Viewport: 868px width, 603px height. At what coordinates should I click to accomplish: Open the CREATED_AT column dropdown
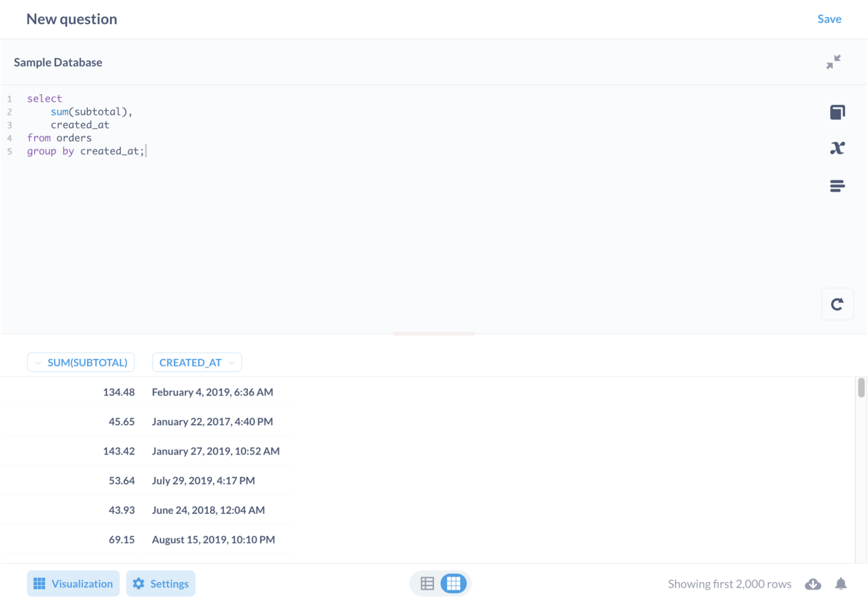pos(197,362)
